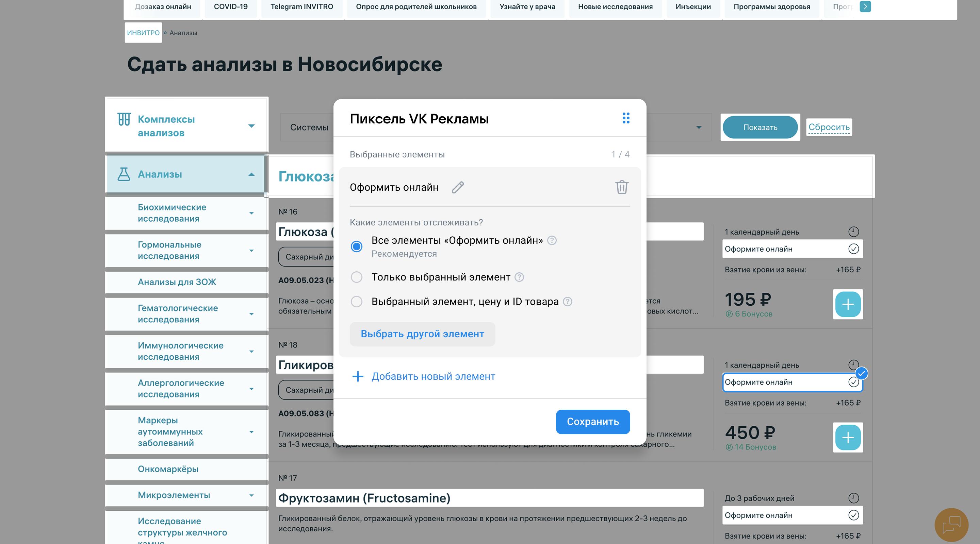Delete selected element with trash icon
980x544 pixels.
(622, 187)
